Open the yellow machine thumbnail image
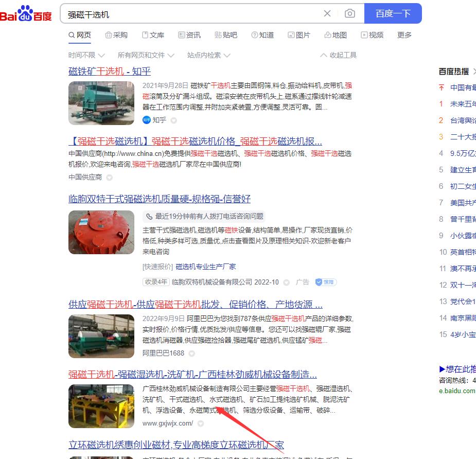The height and width of the screenshot is (459, 476). coord(101,407)
